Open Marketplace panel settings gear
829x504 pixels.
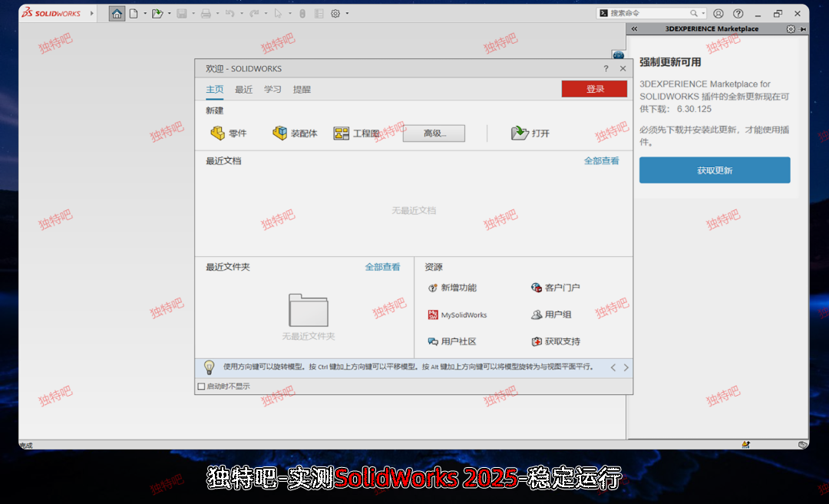[x=791, y=29]
